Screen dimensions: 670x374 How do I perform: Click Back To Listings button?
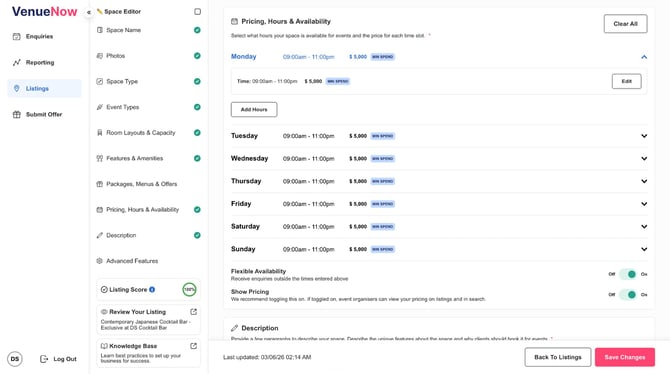558,357
